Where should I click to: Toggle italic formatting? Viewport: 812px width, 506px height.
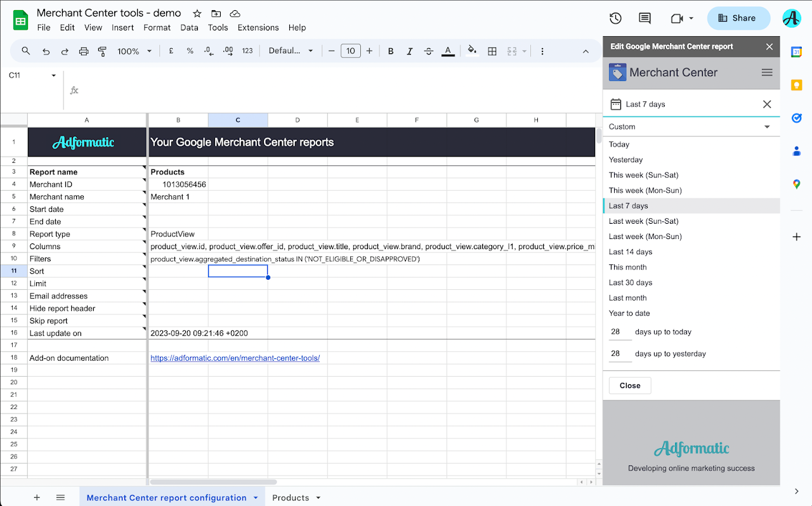410,51
